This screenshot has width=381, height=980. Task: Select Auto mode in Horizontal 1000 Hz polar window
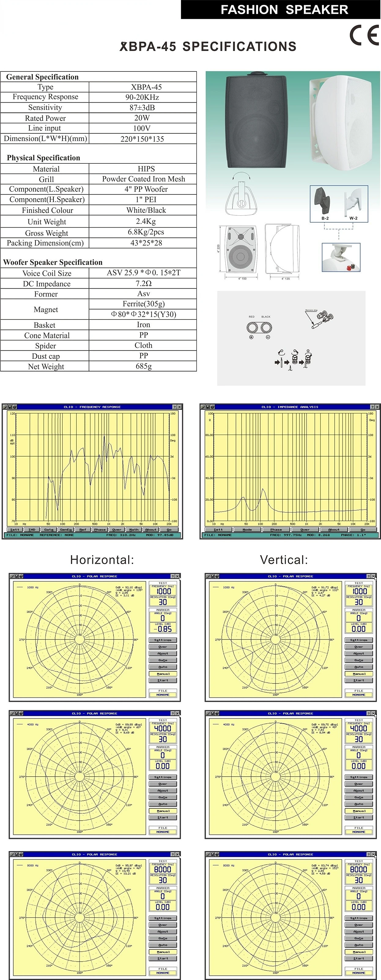tap(163, 667)
